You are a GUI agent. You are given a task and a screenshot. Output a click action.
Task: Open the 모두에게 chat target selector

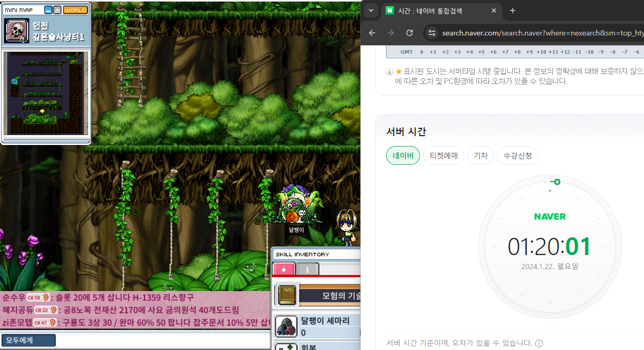[28, 341]
